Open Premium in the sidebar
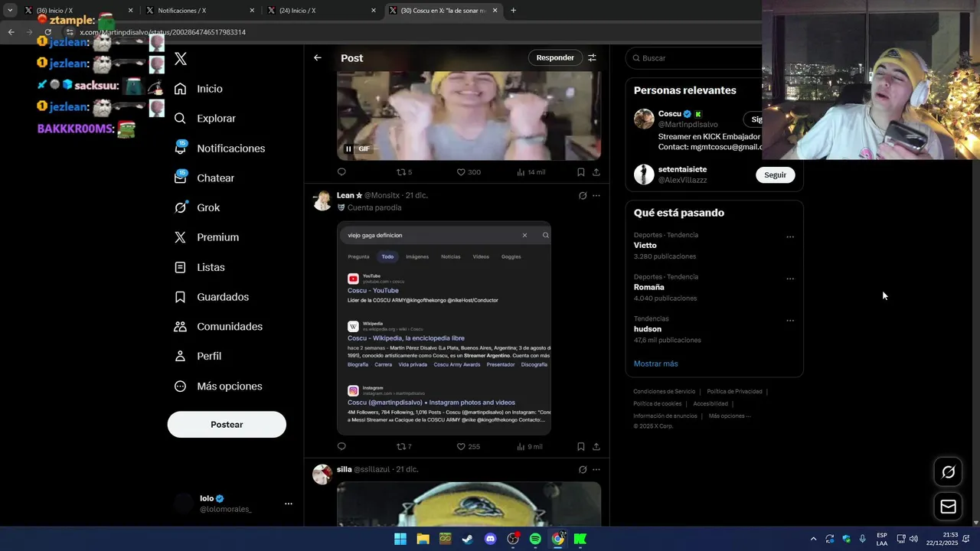 (207, 237)
